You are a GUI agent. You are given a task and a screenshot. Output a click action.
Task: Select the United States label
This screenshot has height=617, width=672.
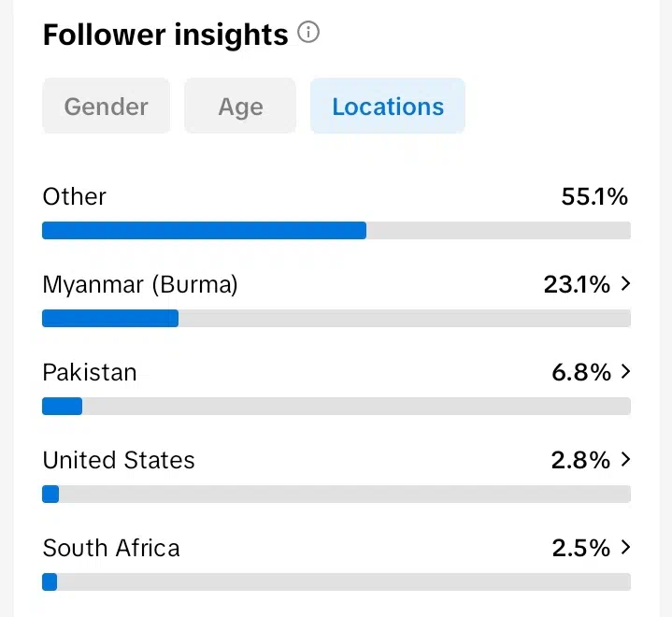tap(119, 460)
